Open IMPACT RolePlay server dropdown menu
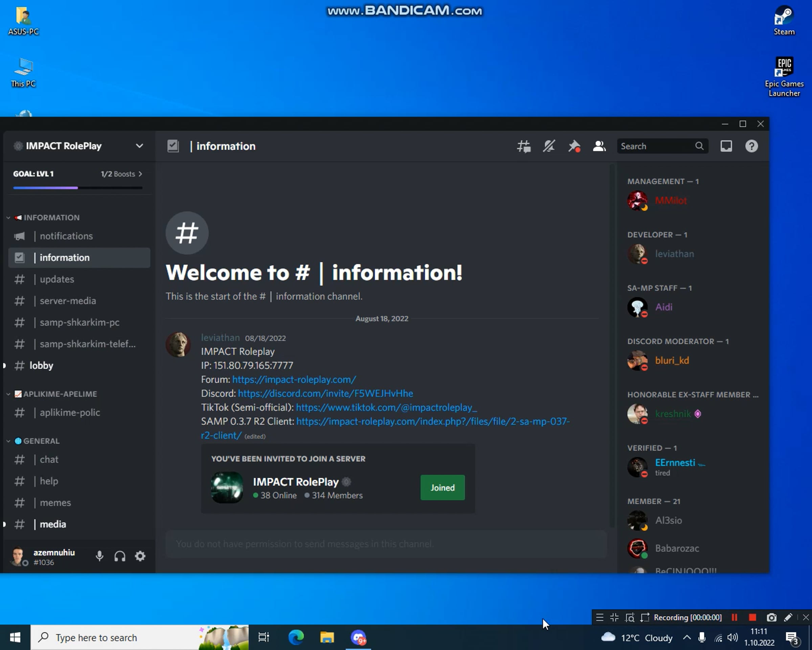Viewport: 812px width, 650px height. tap(139, 146)
